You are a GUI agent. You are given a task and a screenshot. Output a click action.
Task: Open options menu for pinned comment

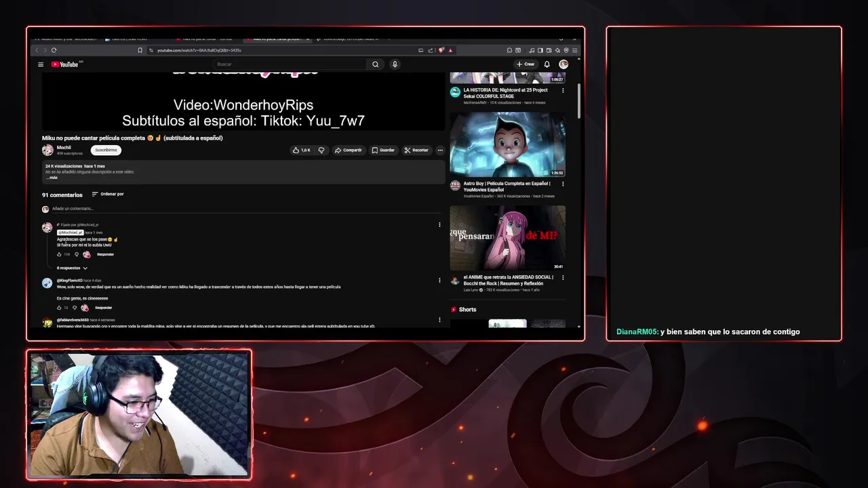439,225
